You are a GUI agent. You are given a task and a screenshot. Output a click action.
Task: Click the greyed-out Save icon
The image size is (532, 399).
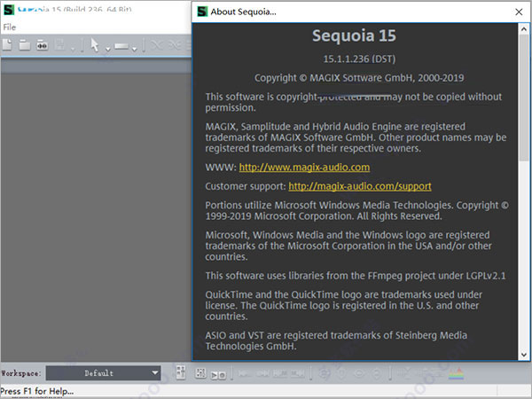pyautogui.click(x=60, y=45)
